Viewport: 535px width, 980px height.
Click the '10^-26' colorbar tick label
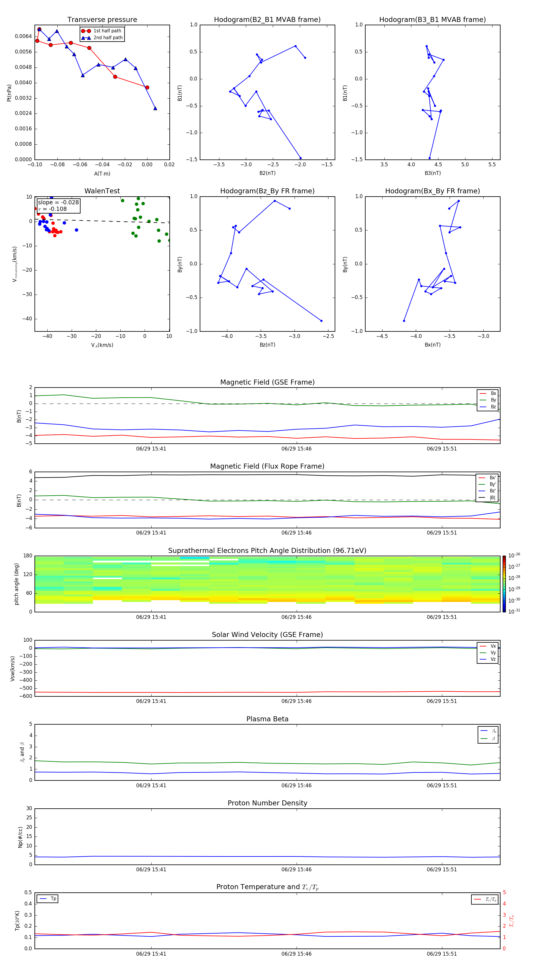pos(514,555)
